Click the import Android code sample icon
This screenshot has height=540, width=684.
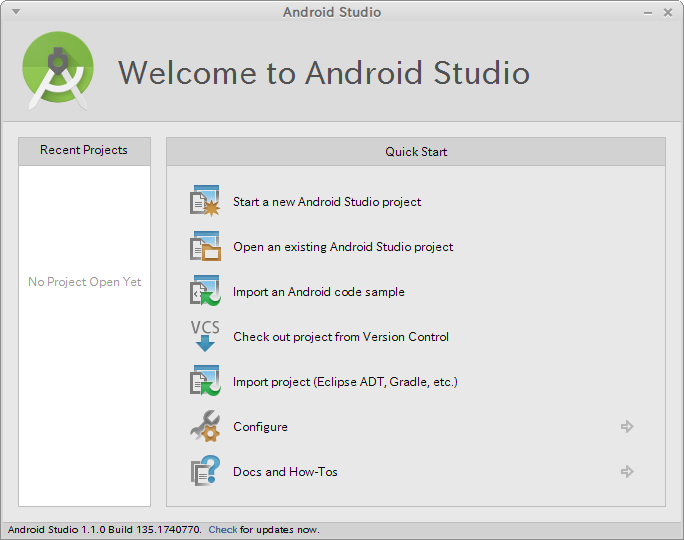(205, 291)
